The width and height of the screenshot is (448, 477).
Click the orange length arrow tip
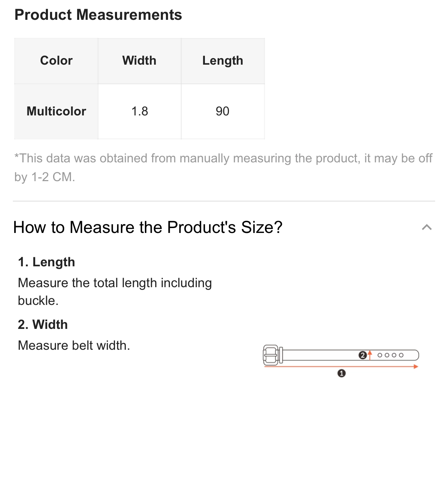pyautogui.click(x=416, y=366)
